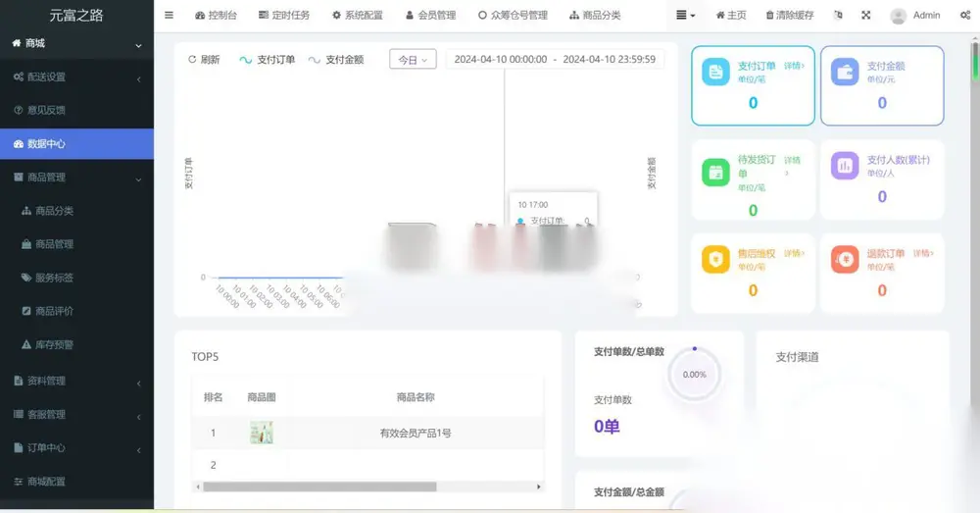Open the 定时任务 top menu item
The width and height of the screenshot is (980, 513).
[x=284, y=15]
